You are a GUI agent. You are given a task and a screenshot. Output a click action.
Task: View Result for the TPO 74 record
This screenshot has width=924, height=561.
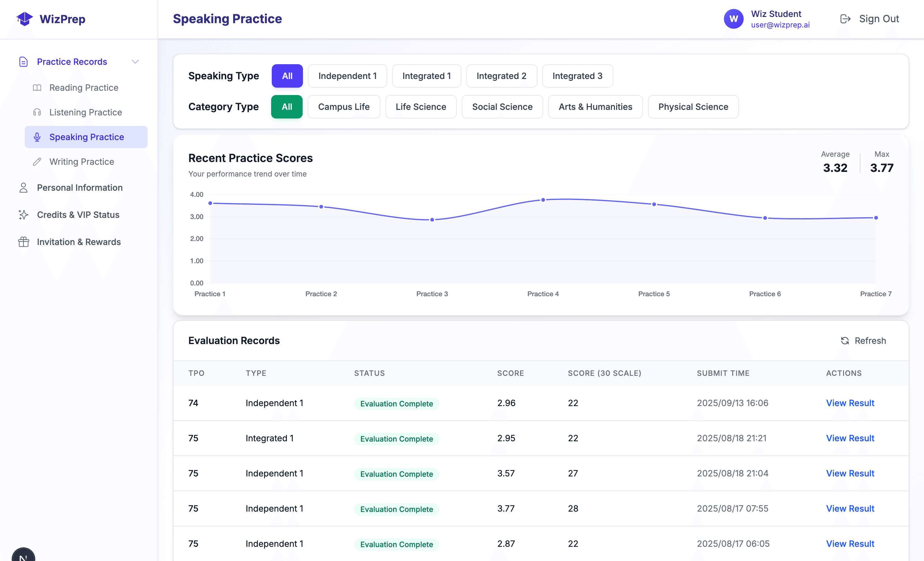click(850, 403)
